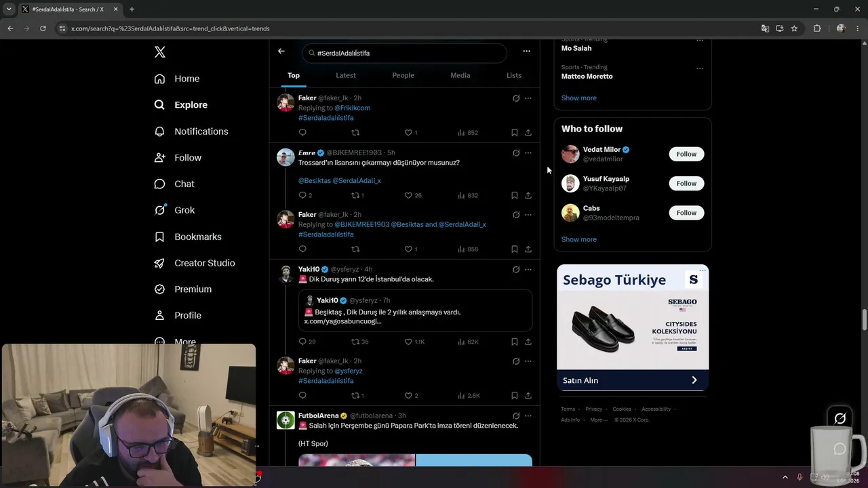Open Notifications in the sidebar
Image resolution: width=868 pixels, height=488 pixels.
click(191, 131)
